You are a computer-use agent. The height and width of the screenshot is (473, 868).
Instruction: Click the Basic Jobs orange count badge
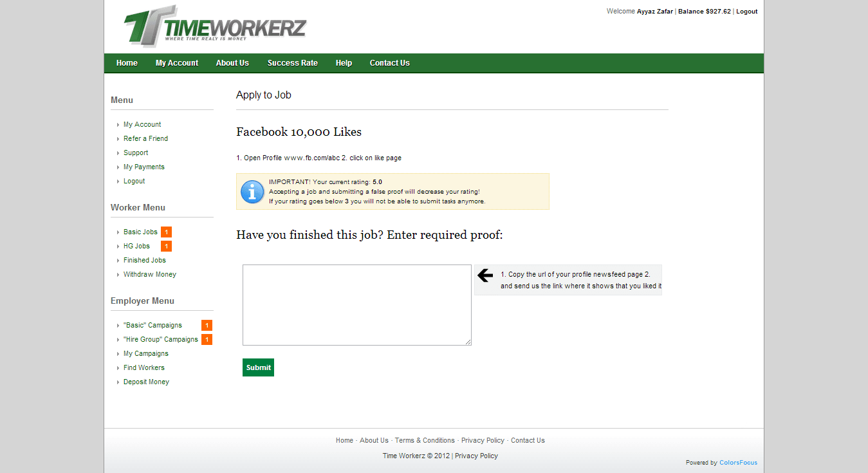coord(166,232)
